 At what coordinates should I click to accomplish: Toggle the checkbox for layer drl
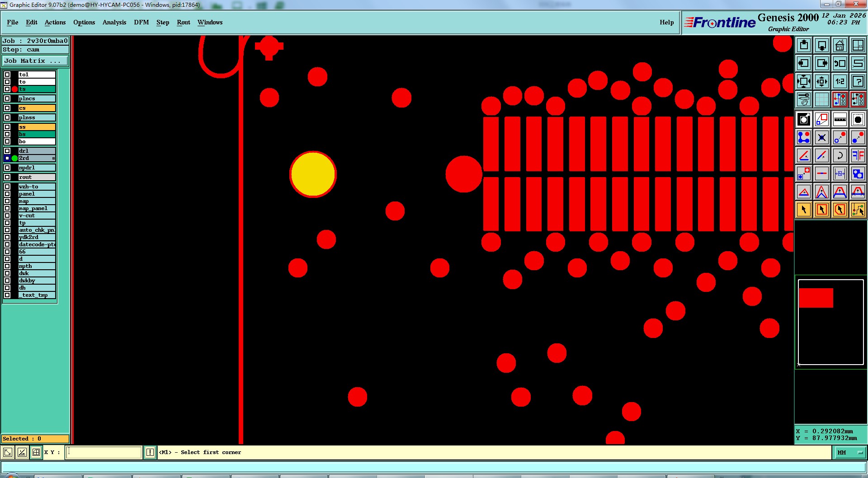[7, 151]
